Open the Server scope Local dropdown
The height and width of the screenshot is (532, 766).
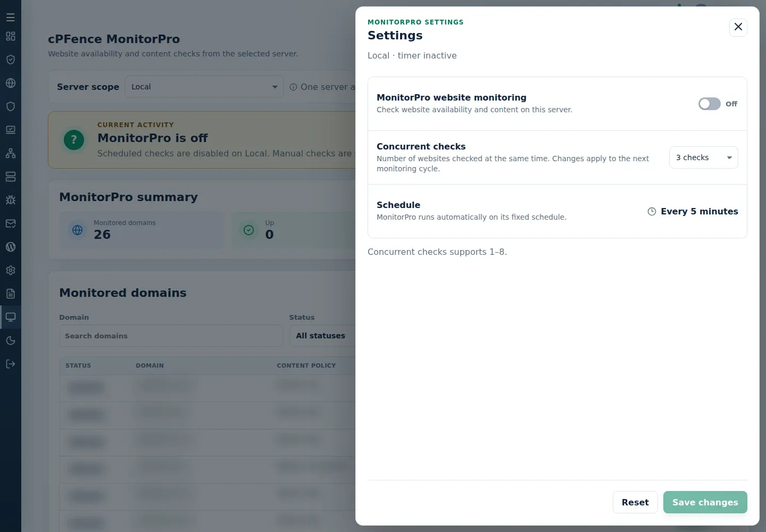click(x=204, y=87)
